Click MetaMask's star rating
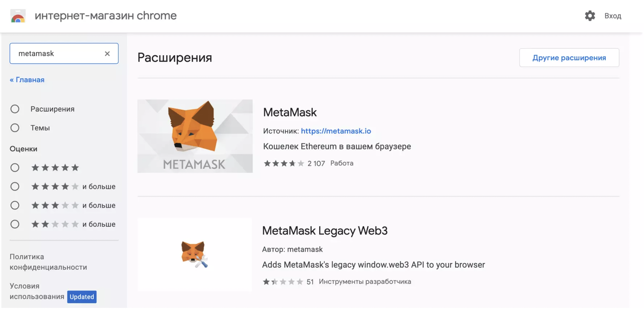Screen dimensions: 644x318 (284, 164)
